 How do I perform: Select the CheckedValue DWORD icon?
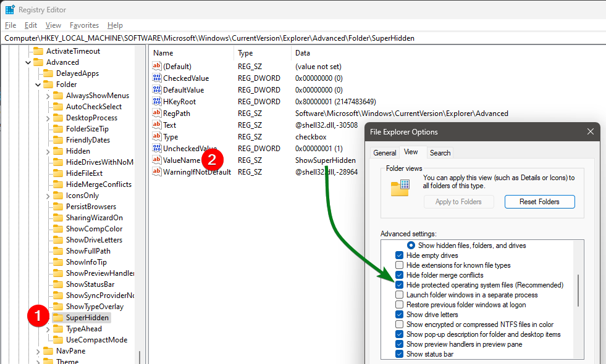[x=156, y=78]
